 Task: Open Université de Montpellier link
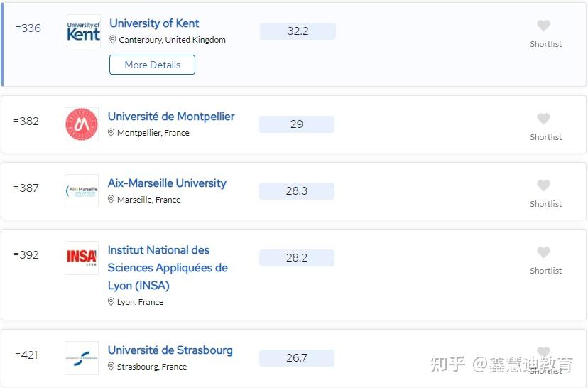(x=171, y=117)
